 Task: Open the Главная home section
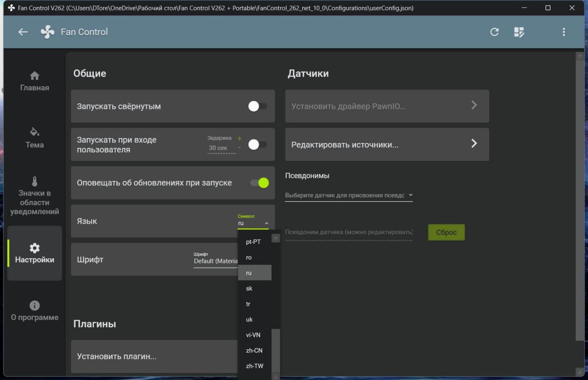[35, 81]
